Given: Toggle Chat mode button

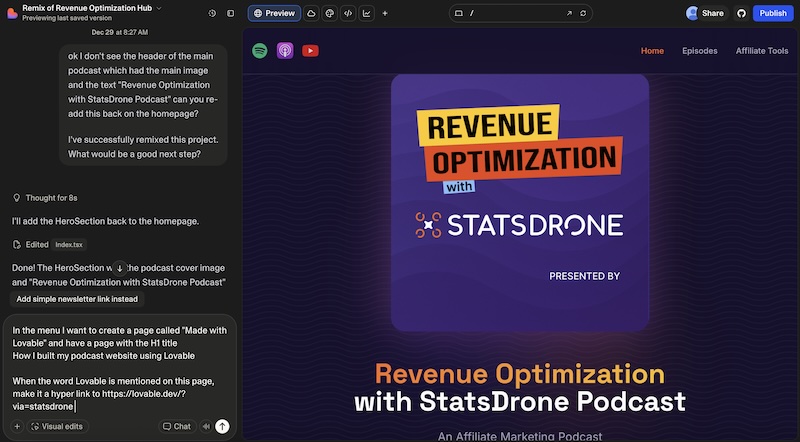Looking at the screenshot, I should tap(177, 426).
